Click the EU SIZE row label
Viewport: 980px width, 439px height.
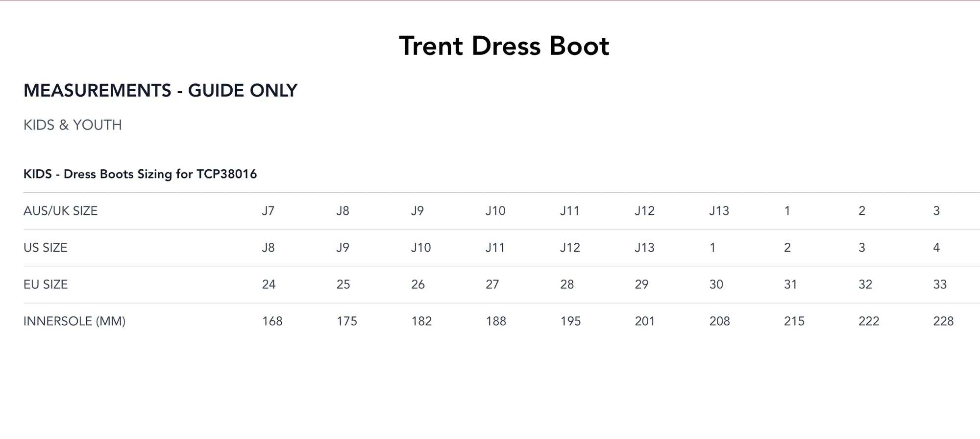coord(46,284)
